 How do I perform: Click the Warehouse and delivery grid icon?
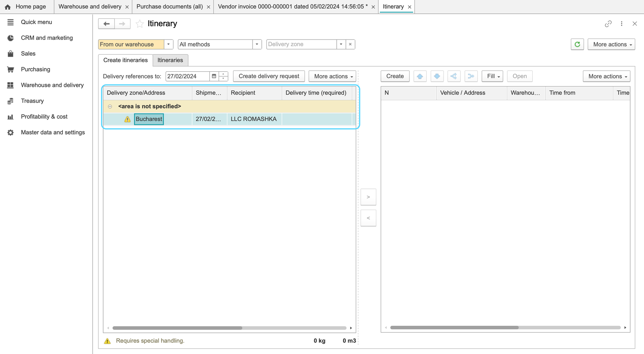(10, 85)
